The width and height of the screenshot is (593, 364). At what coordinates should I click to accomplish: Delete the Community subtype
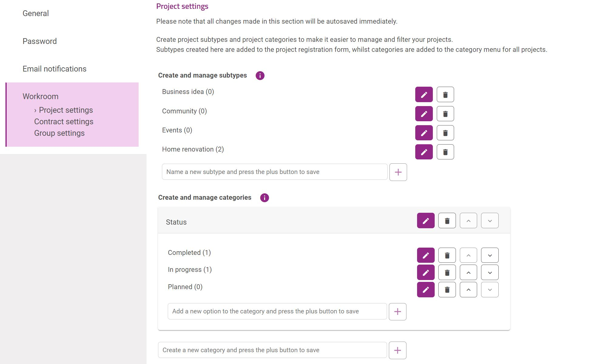[445, 114]
